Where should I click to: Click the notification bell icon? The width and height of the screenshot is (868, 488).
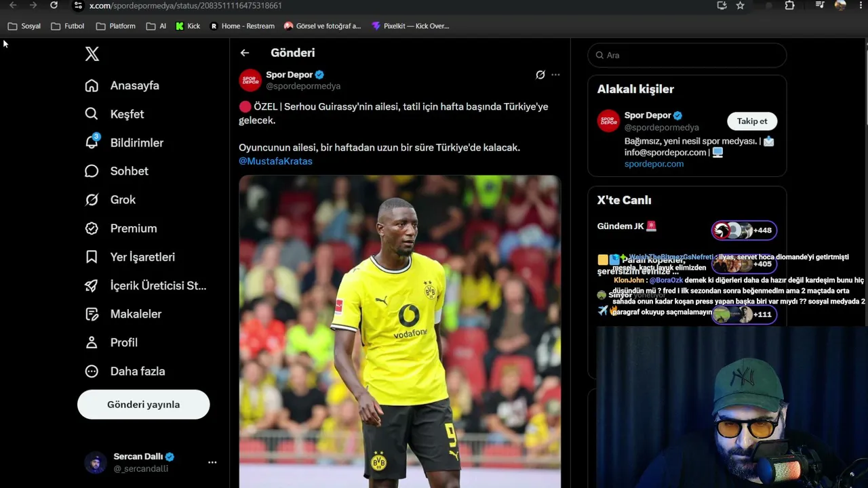point(92,142)
